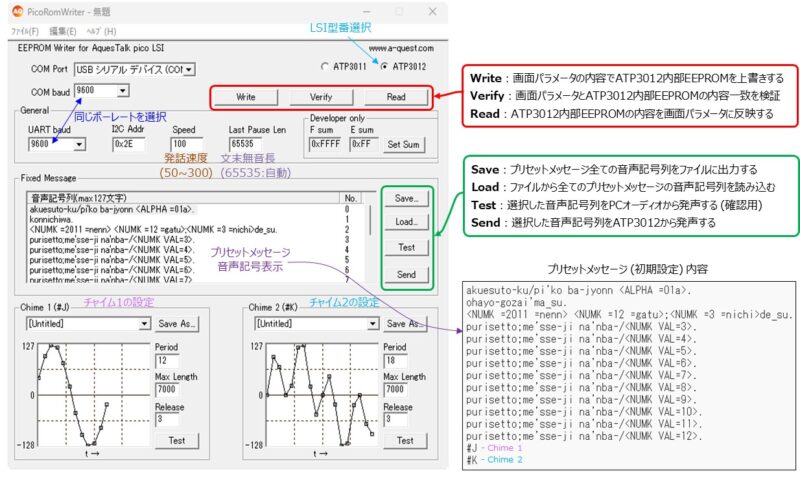This screenshot has height=478, width=800.
Task: Click the Verify button
Action: pyautogui.click(x=320, y=98)
